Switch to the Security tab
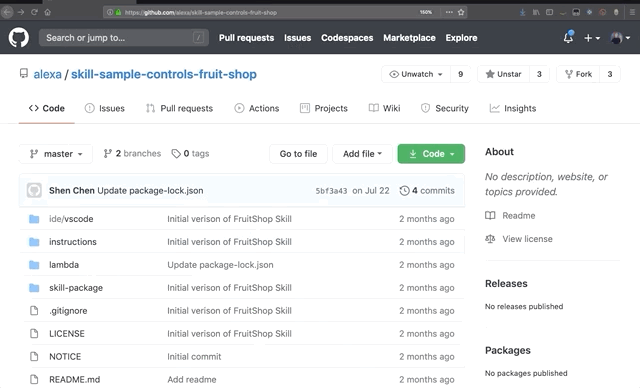This screenshot has height=388, width=640. pyautogui.click(x=444, y=109)
